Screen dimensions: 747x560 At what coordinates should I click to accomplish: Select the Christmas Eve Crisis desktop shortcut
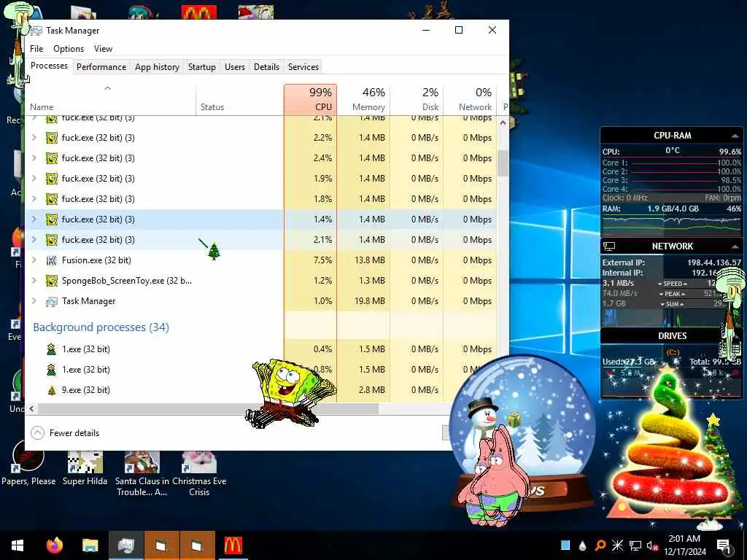coord(199,474)
